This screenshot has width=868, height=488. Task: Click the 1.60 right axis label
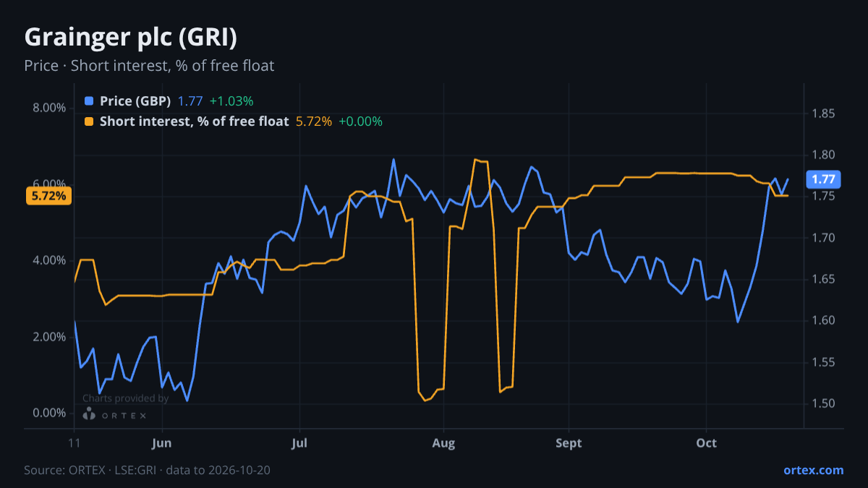[x=824, y=320]
